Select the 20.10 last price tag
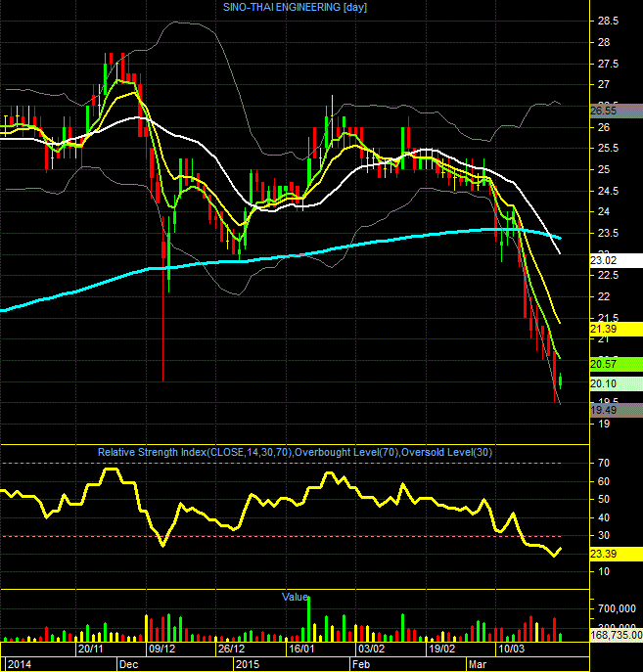 (x=617, y=384)
